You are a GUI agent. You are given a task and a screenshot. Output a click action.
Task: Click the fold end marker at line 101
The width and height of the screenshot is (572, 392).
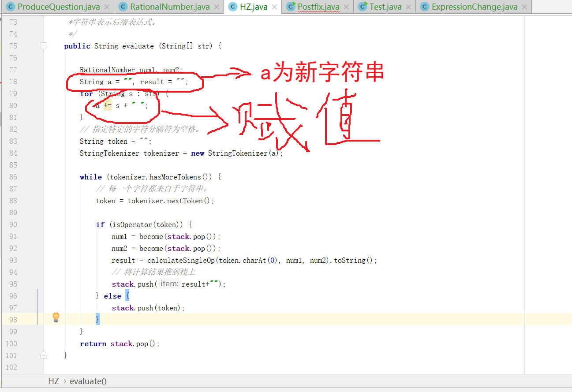44,355
